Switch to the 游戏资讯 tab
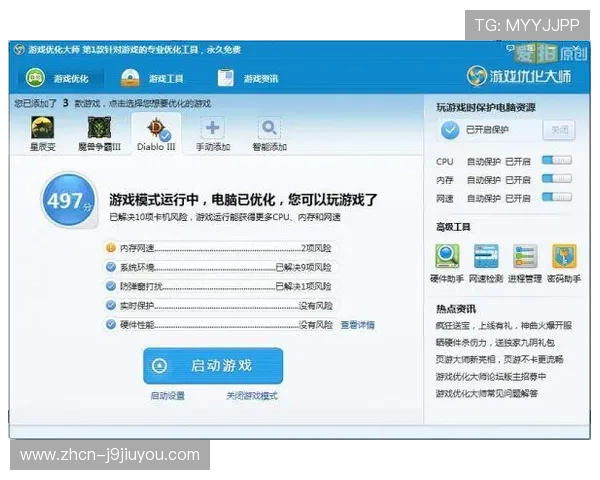This screenshot has height=480, width=600. tap(250, 78)
